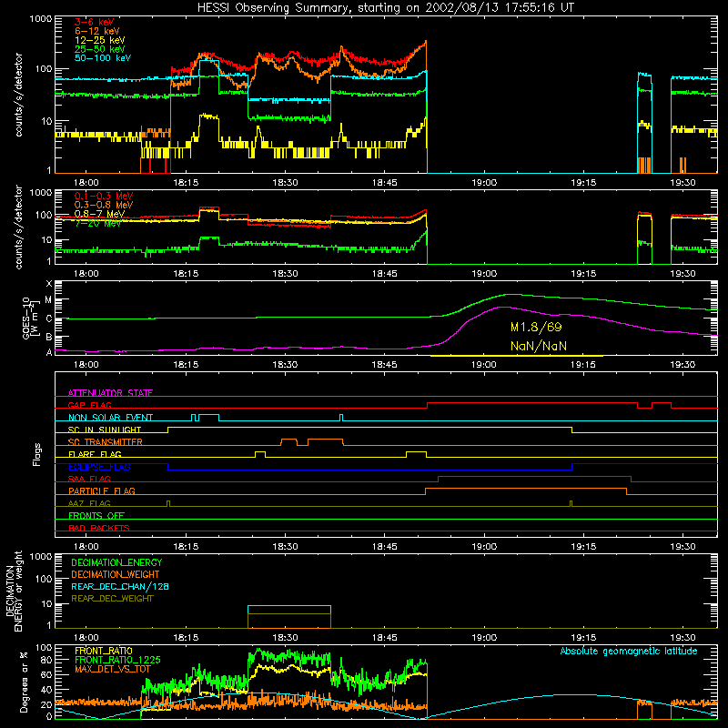Click the 'Flags' vertical axis label
Screen dimensions: 728x728
click(x=36, y=454)
